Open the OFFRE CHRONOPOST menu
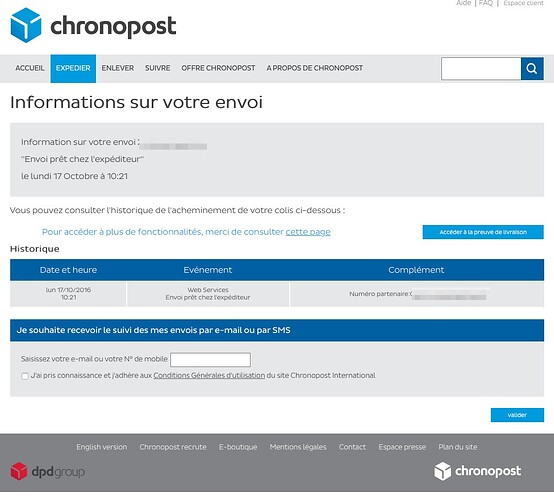This screenshot has height=500, width=554. (x=218, y=68)
